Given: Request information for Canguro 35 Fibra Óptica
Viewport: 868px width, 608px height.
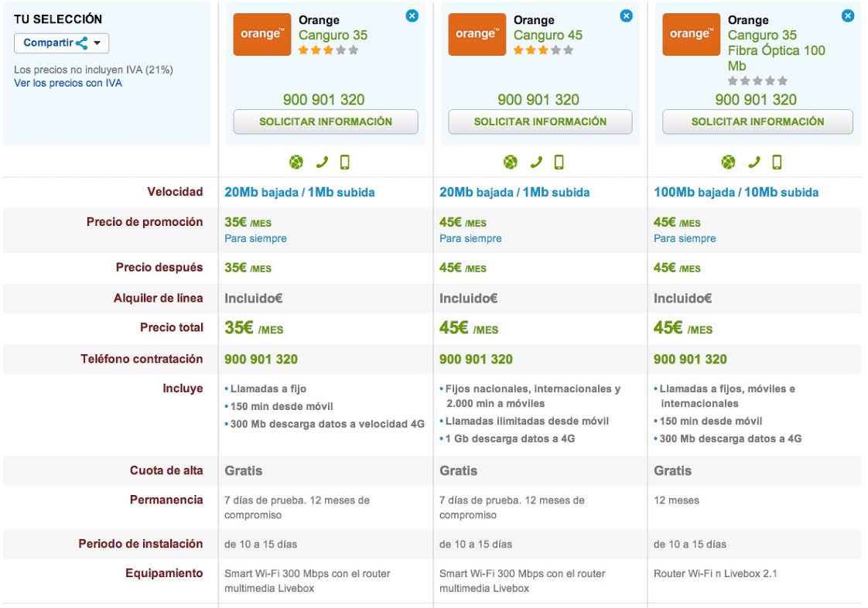Looking at the screenshot, I should coord(757,121).
